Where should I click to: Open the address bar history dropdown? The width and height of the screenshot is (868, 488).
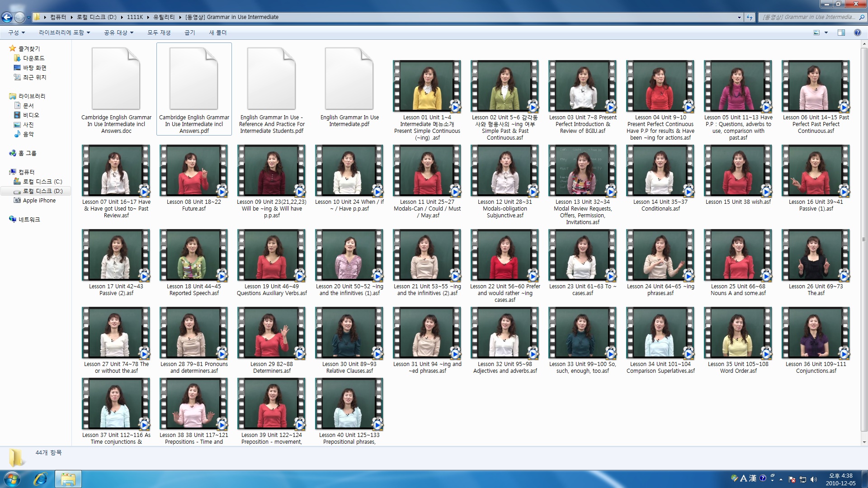click(x=740, y=17)
